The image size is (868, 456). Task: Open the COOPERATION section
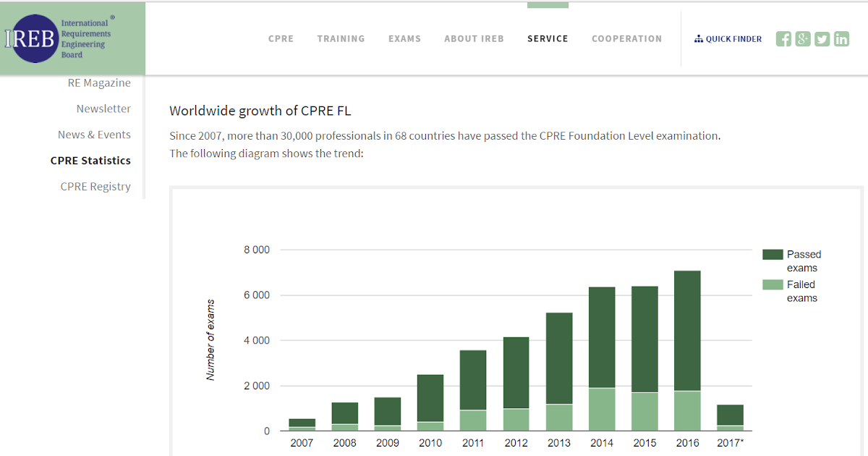626,38
